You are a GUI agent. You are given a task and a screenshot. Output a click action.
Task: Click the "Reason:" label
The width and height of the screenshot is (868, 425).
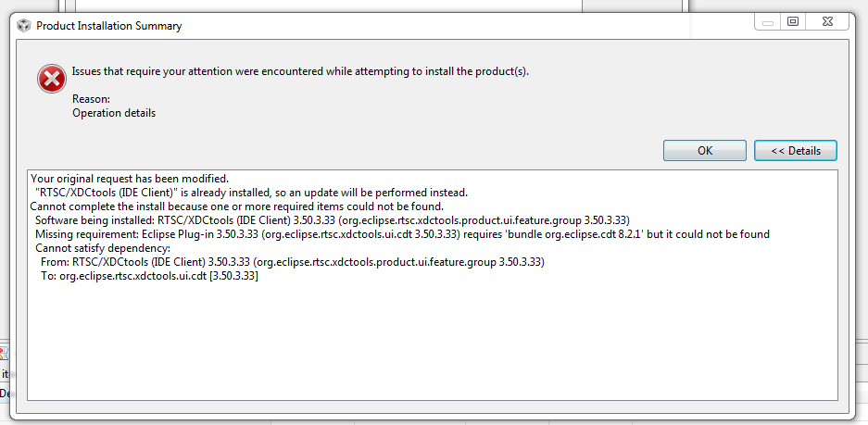[x=91, y=99]
